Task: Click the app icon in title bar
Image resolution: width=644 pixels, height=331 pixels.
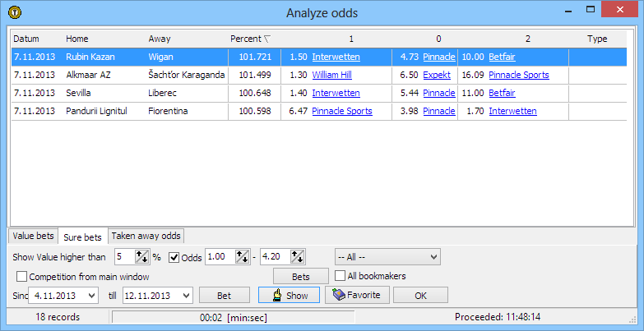Action: click(x=11, y=11)
